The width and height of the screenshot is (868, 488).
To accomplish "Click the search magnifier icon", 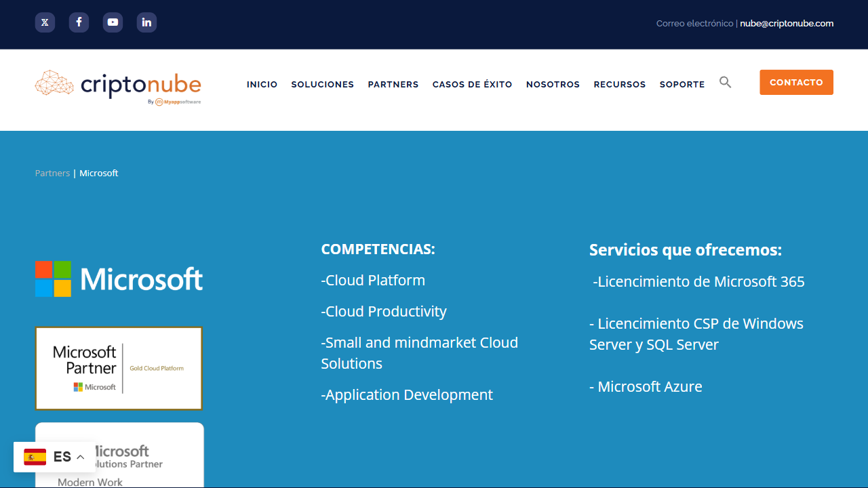I will tap(726, 82).
